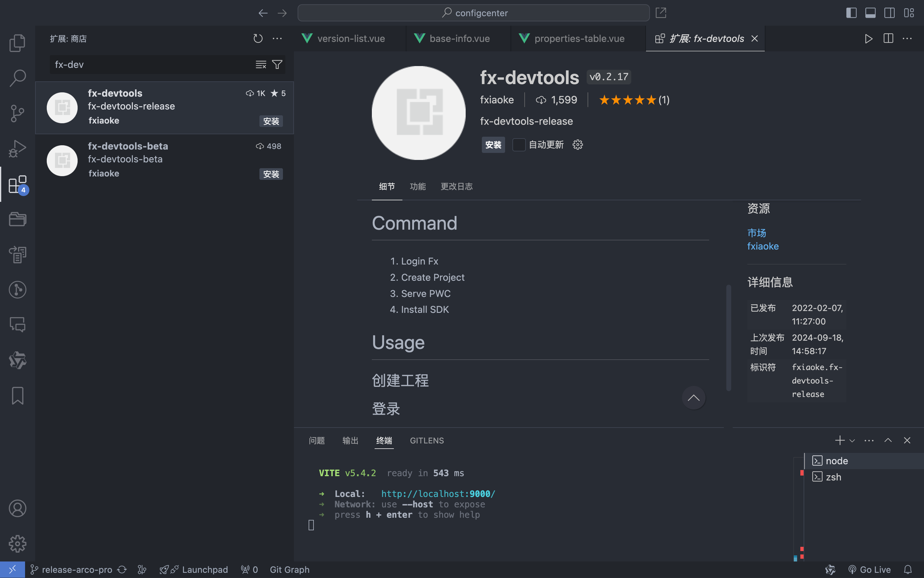
Task: Open the localhost:9000 link in terminal
Action: click(438, 494)
